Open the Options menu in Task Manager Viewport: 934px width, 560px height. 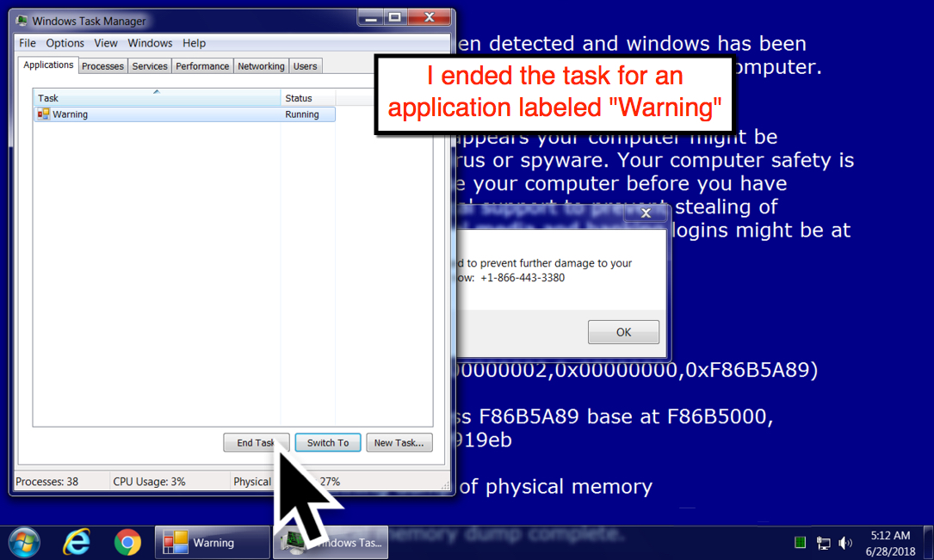tap(65, 43)
